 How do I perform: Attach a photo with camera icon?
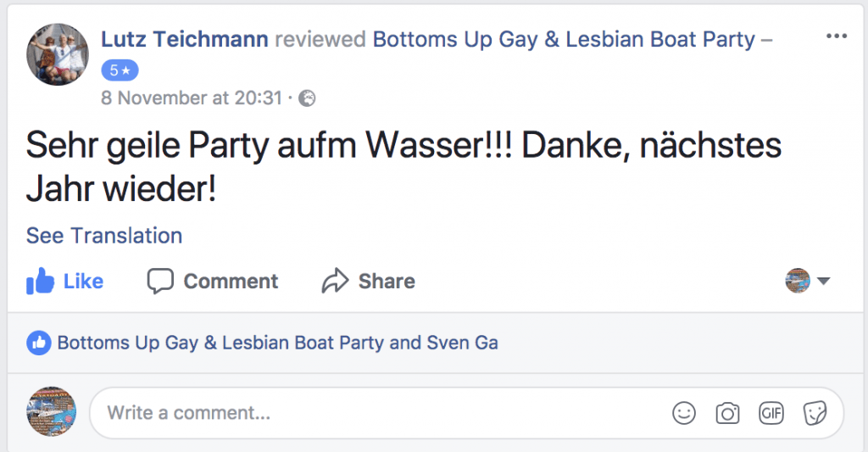pyautogui.click(x=727, y=413)
